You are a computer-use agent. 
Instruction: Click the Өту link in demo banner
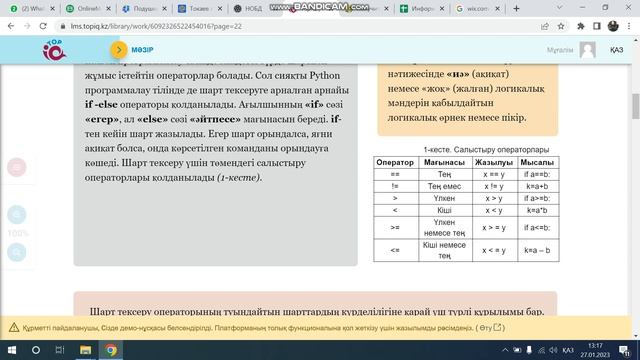coord(490,328)
